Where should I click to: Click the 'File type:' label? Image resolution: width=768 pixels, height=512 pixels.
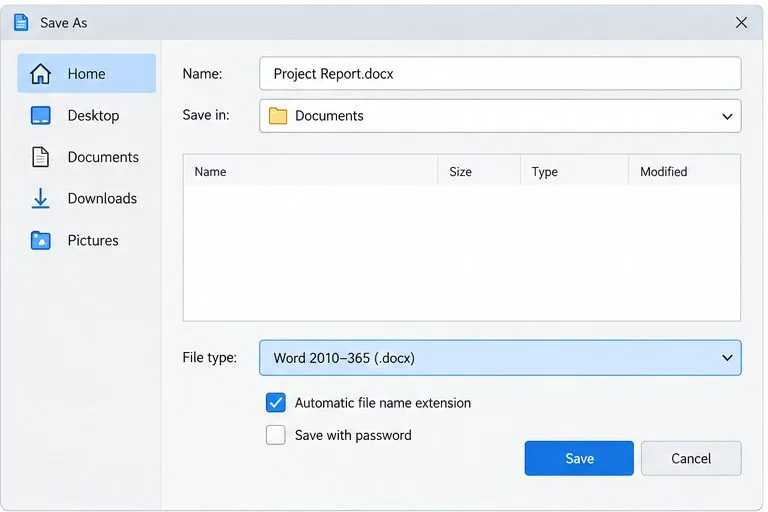[209, 358]
